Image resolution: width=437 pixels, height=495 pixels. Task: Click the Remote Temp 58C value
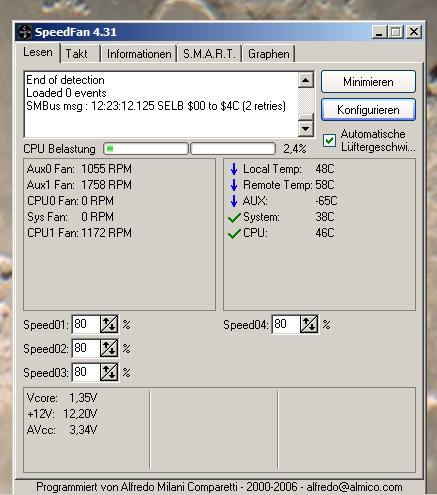point(325,185)
